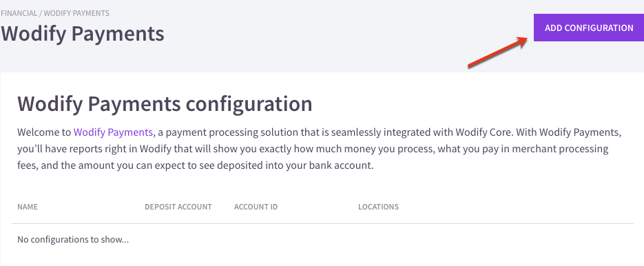Sort by DEPOSIT ACCOUNT column header

[x=178, y=207]
